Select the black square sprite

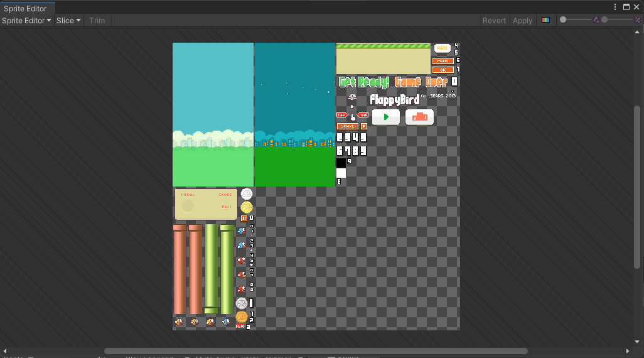(341, 163)
